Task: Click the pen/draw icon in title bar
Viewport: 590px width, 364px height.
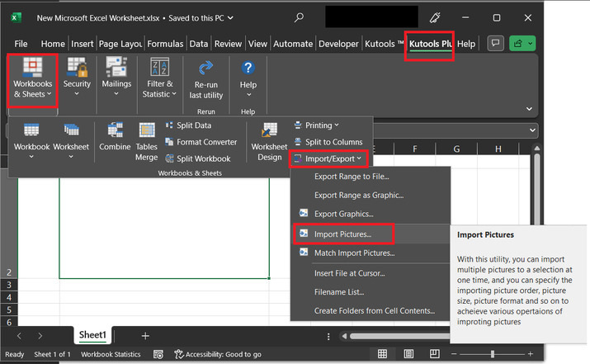Action: click(x=435, y=17)
